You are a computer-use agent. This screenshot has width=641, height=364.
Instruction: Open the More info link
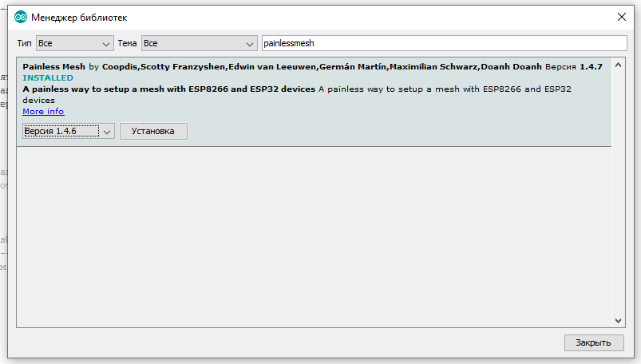point(43,111)
